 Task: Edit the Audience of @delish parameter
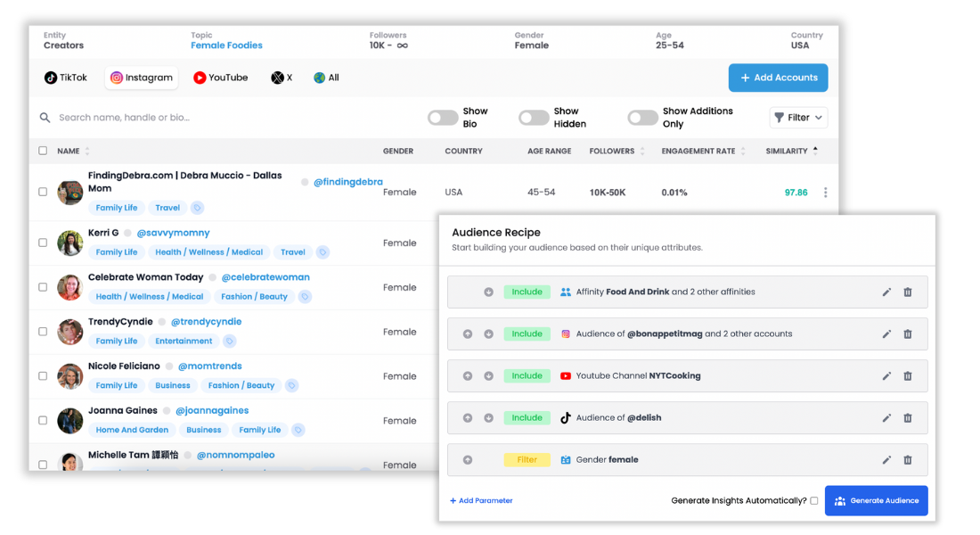click(x=886, y=418)
